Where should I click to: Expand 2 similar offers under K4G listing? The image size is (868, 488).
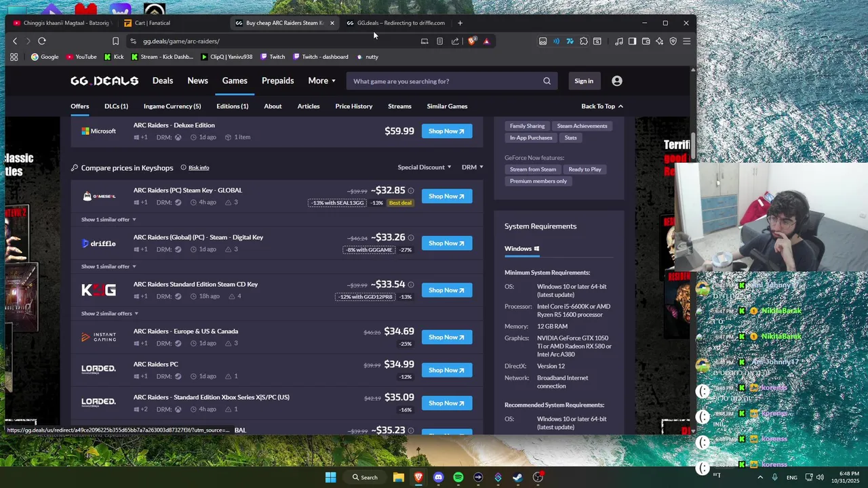click(110, 313)
